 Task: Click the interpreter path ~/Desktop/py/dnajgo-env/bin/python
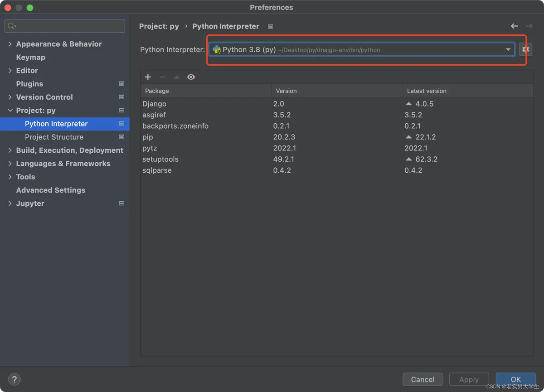(329, 50)
